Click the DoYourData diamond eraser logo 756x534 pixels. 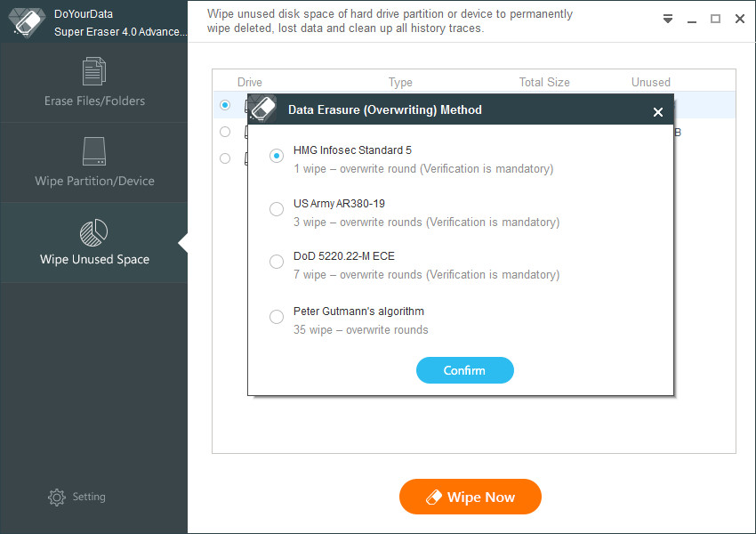(x=28, y=22)
